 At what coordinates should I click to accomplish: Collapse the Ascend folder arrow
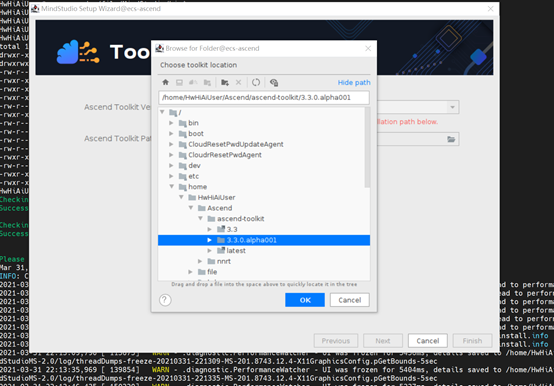191,208
